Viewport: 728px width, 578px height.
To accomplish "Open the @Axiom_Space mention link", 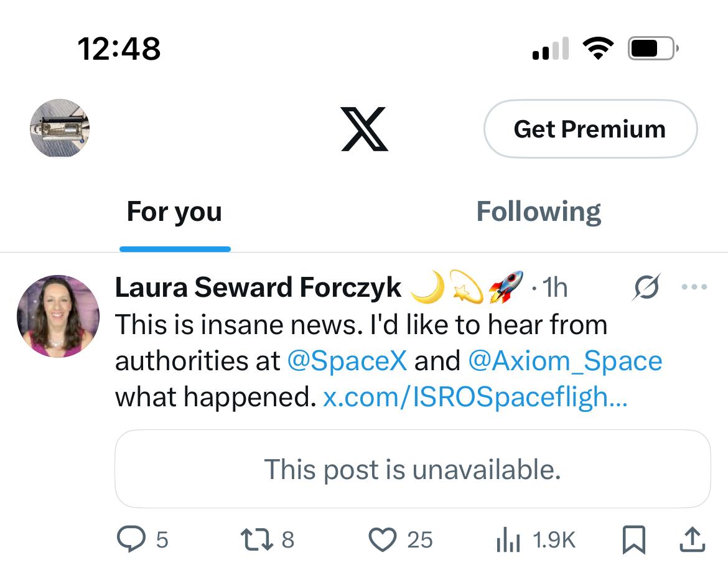I will 564,361.
